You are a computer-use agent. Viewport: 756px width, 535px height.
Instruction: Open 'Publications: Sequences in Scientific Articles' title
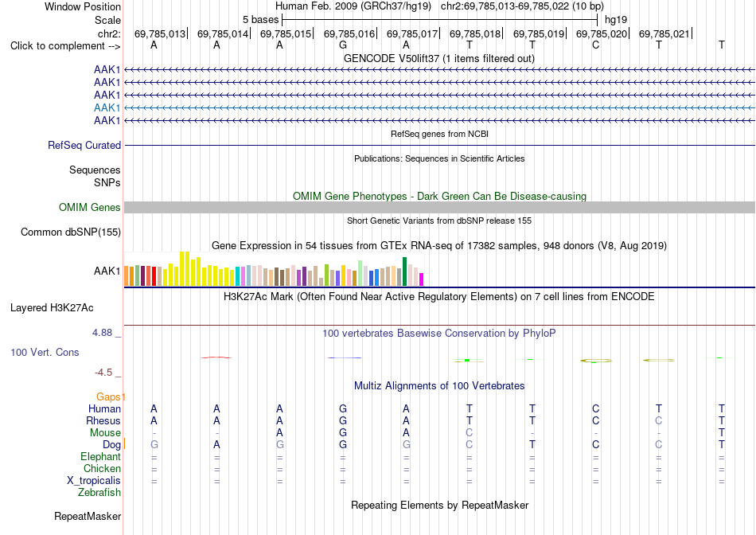(439, 158)
